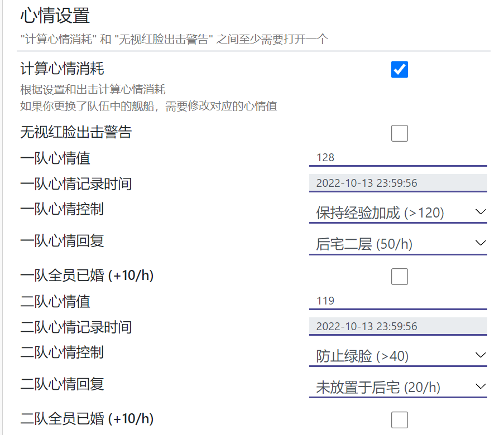The width and height of the screenshot is (504, 435).
Task: Click the 一队心情记录时间 timestamp field
Action: (x=399, y=183)
